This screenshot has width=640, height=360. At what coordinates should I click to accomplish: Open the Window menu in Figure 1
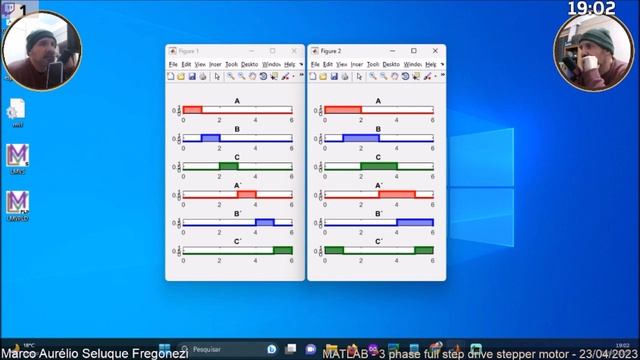(x=271, y=64)
